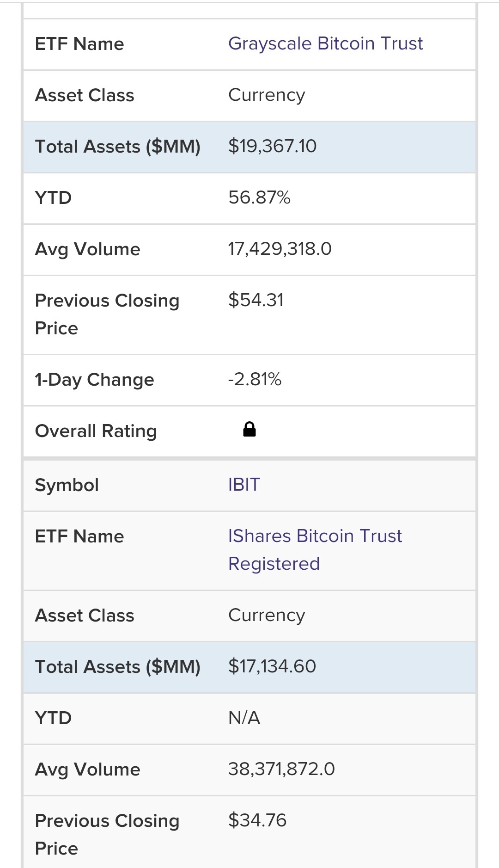The width and height of the screenshot is (499, 868).
Task: Click the first Asset Class Currency value
Action: 267,95
